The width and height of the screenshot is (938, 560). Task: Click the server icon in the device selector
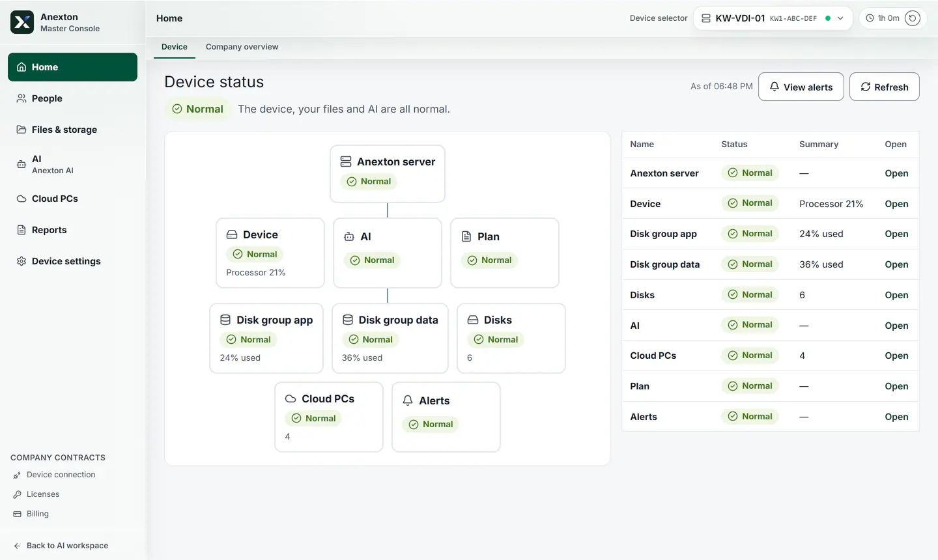pos(706,18)
